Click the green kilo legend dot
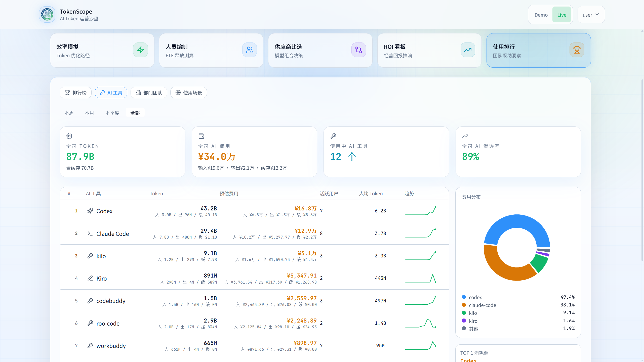This screenshot has height=362, width=644. [x=464, y=313]
